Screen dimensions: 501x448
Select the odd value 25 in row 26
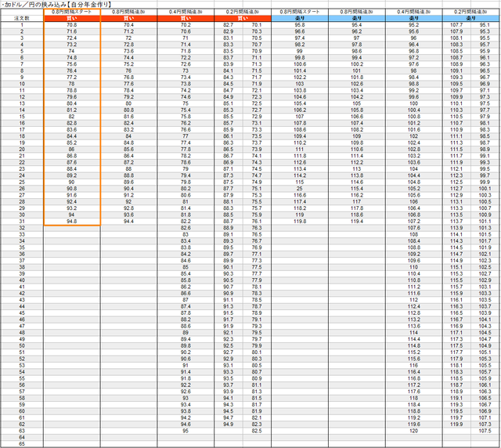(300, 189)
